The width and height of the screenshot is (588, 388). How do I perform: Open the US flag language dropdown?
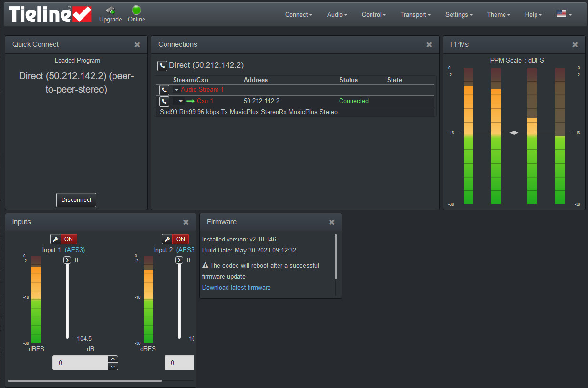click(x=564, y=14)
